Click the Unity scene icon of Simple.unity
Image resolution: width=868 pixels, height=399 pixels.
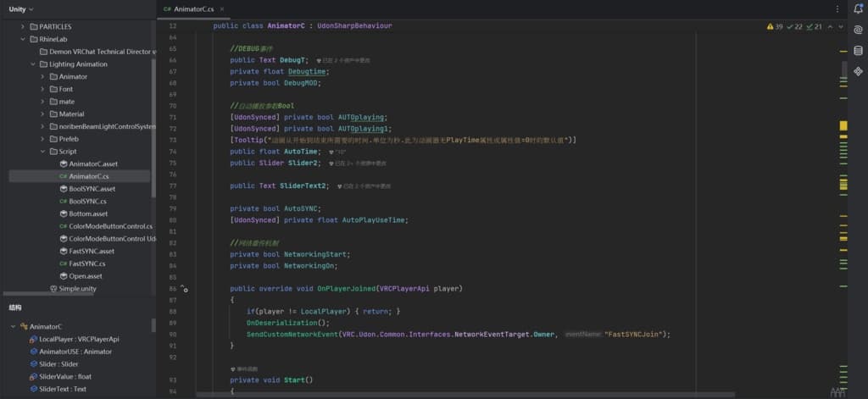click(53, 288)
